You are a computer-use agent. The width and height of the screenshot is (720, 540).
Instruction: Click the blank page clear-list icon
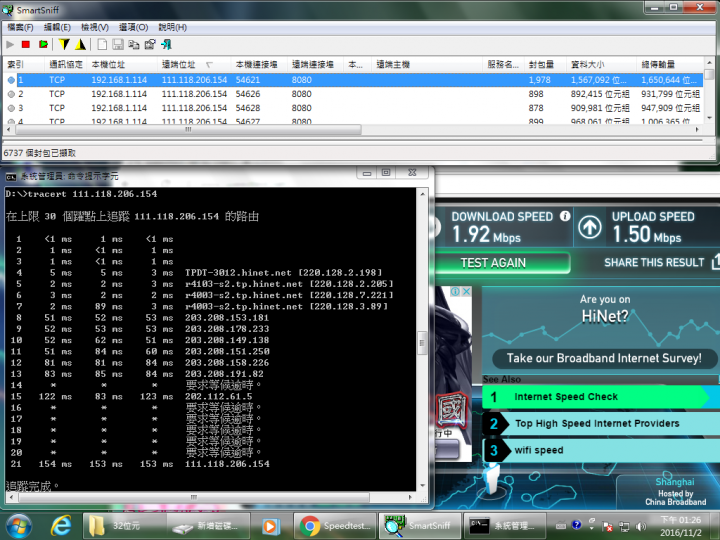pos(102,44)
